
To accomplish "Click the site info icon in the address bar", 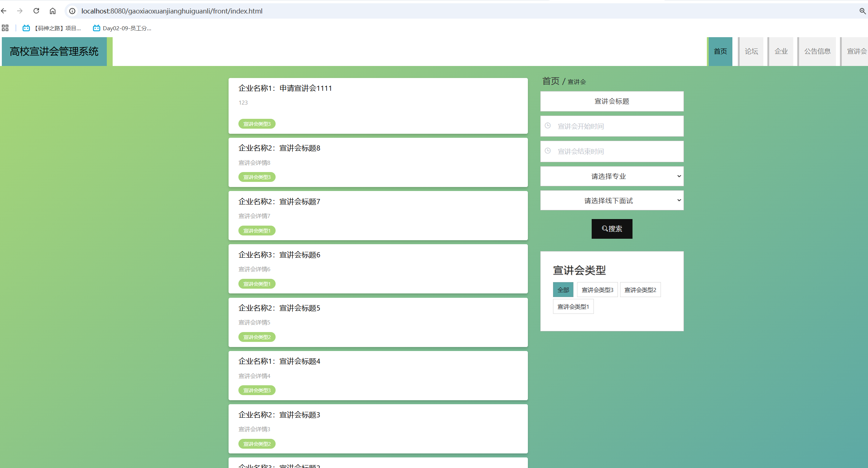I will pyautogui.click(x=73, y=11).
